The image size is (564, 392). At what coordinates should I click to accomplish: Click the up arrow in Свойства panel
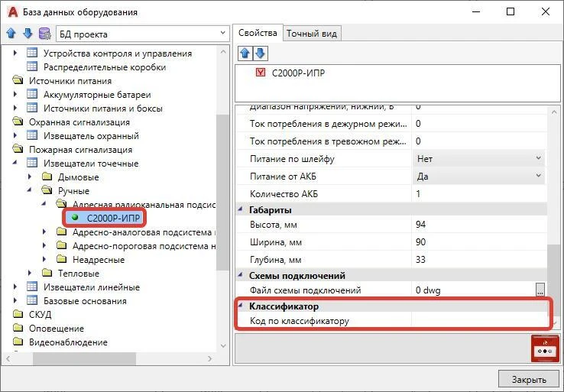[x=245, y=53]
